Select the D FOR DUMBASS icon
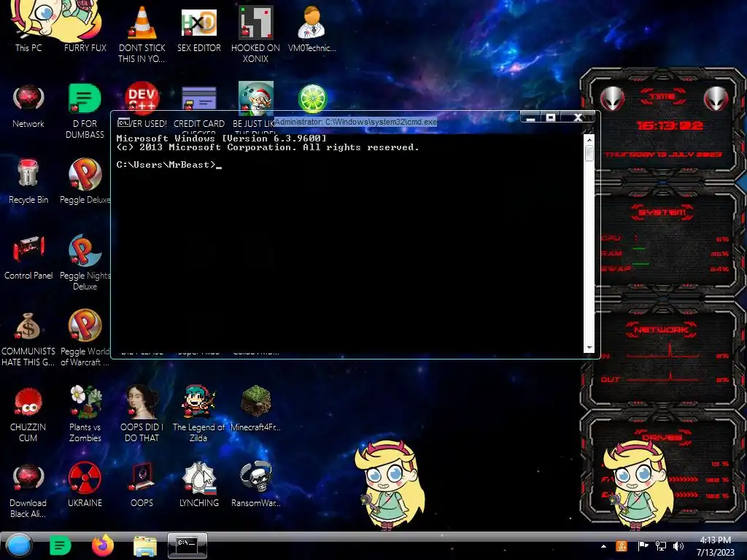The image size is (747, 560). (x=85, y=111)
